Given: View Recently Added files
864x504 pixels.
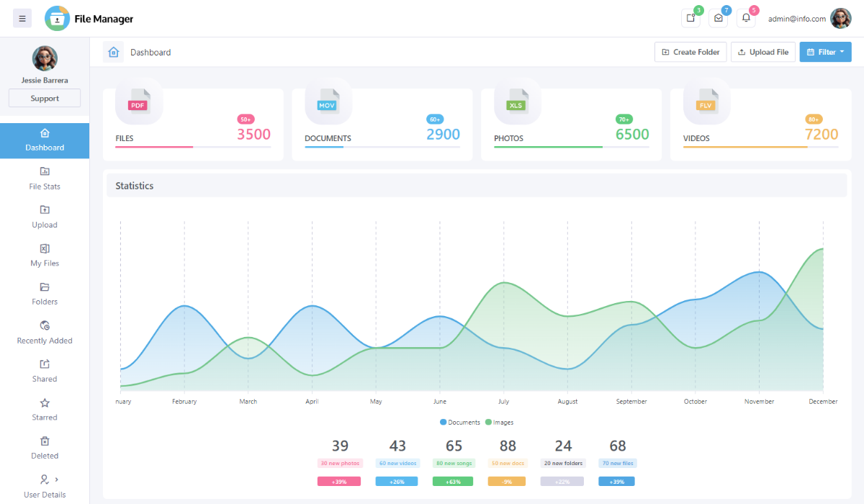Looking at the screenshot, I should click(x=44, y=333).
